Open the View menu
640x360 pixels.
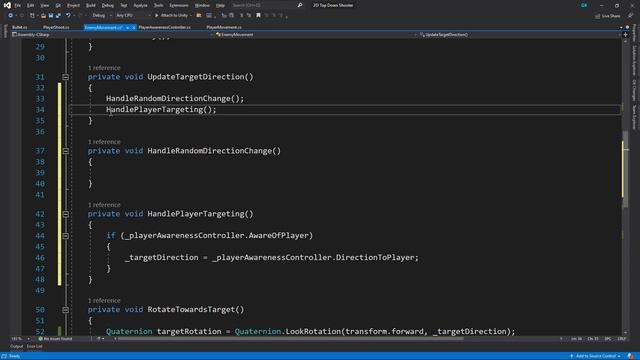click(44, 5)
